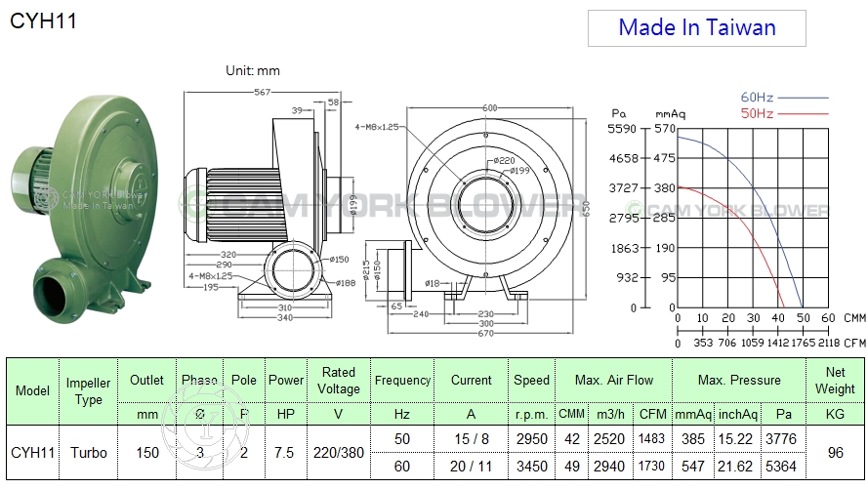Image resolution: width=868 pixels, height=489 pixels.
Task: Click the '385' mmAq pressure cell
Action: click(693, 439)
